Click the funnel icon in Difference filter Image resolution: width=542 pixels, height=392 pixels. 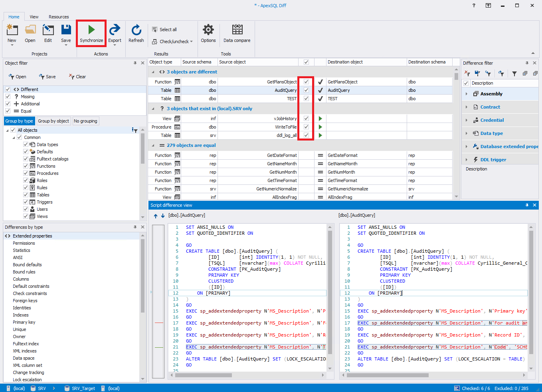pos(514,73)
